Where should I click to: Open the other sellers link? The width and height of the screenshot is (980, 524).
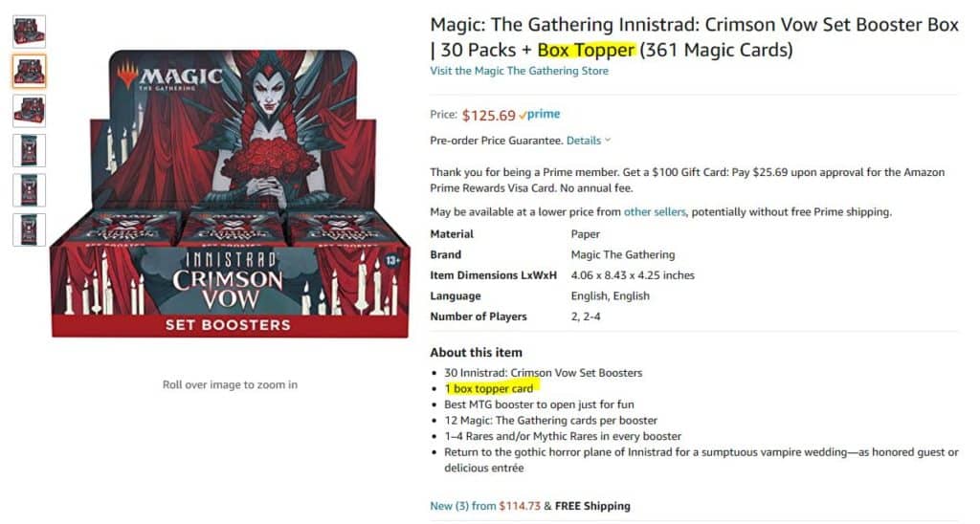(x=655, y=211)
